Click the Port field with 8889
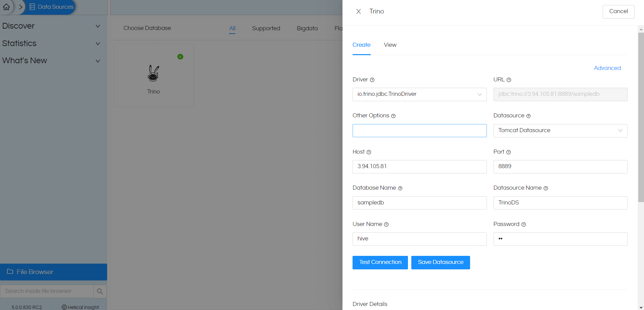This screenshot has height=310, width=644. pyautogui.click(x=560, y=167)
